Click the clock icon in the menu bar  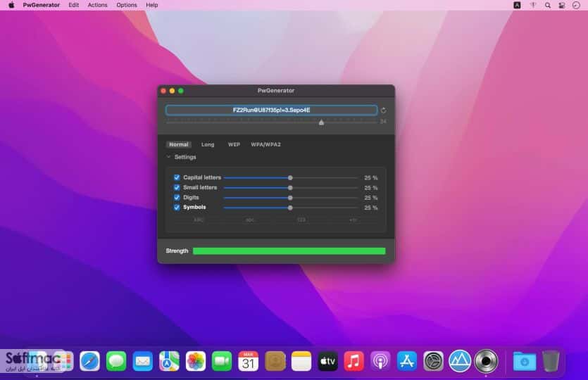click(x=576, y=5)
